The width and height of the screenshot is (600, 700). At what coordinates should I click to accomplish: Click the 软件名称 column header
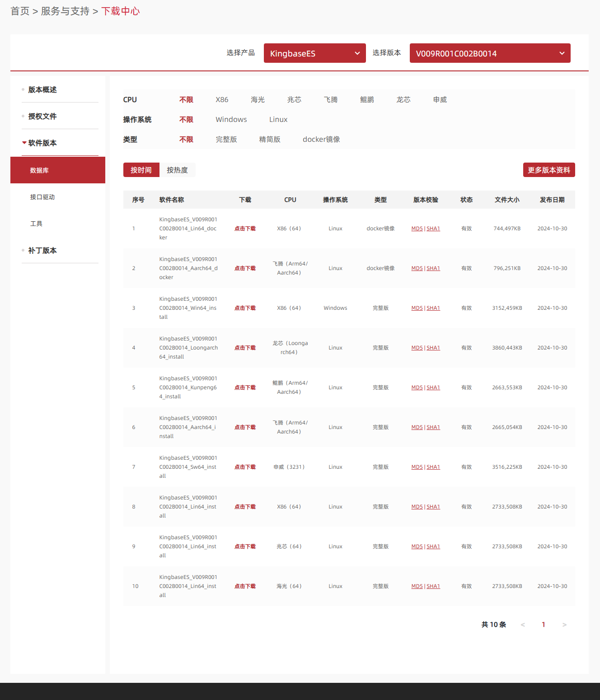point(172,200)
